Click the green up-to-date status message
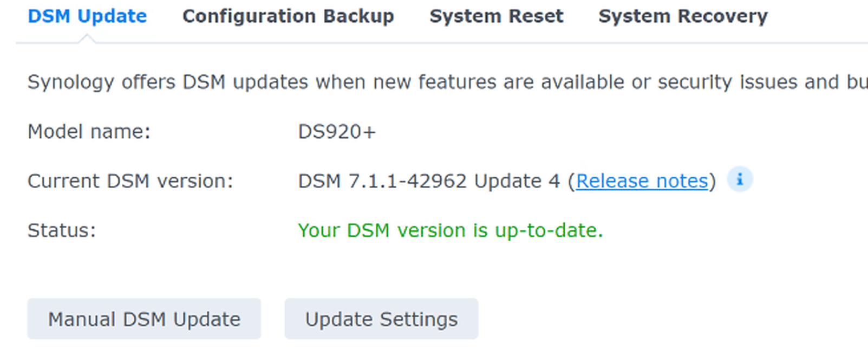Viewport: 868px width, 354px height. (450, 230)
